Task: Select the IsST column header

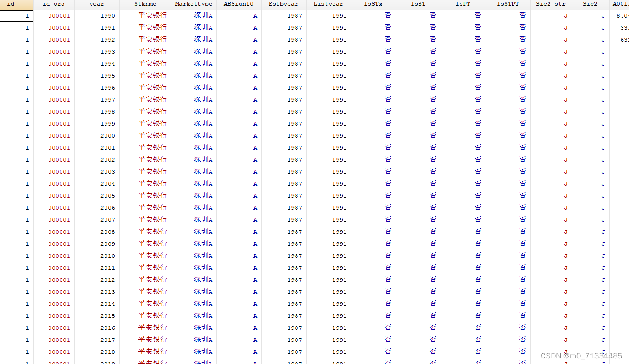Action: [418, 4]
